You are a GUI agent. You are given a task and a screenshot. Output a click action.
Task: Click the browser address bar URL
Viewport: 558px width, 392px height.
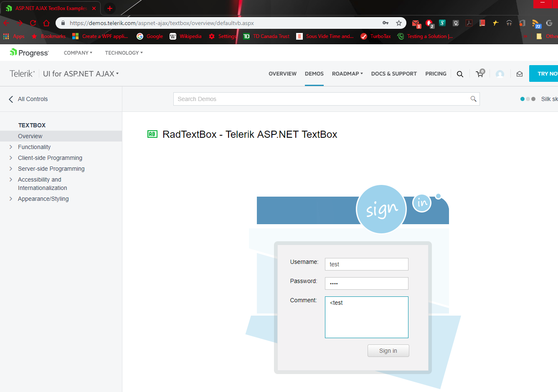pyautogui.click(x=162, y=23)
